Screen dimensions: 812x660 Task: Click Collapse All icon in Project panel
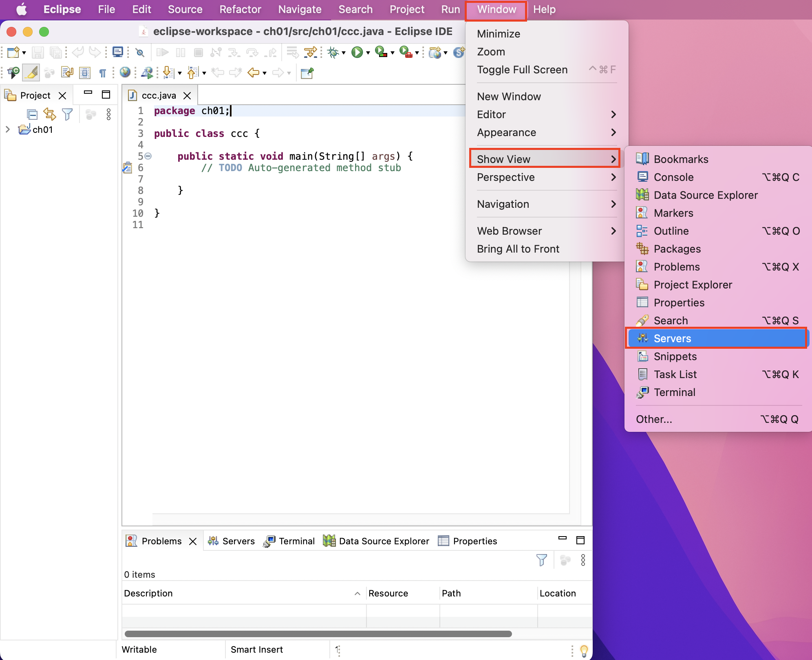pos(32,114)
